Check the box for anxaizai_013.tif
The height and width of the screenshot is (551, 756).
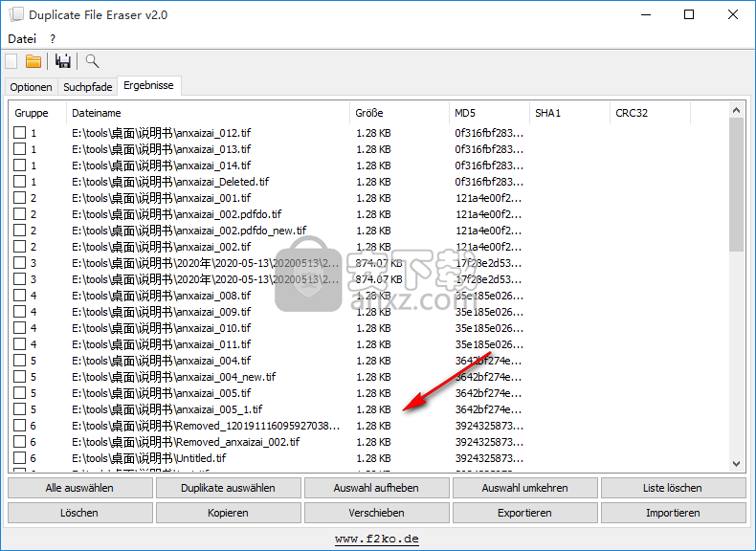click(x=19, y=149)
